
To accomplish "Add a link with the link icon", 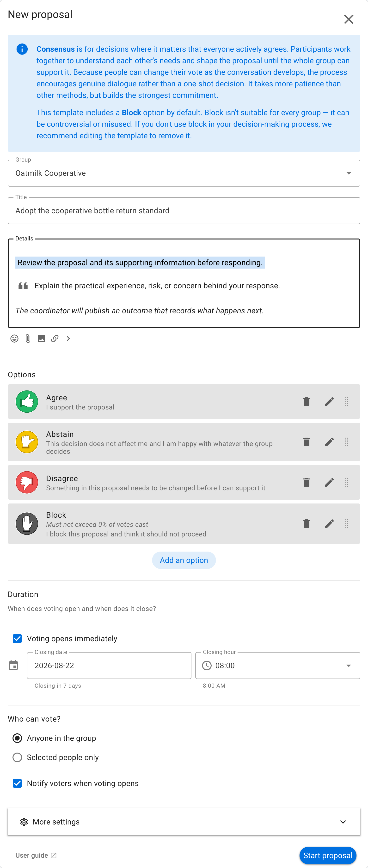I will 55,338.
